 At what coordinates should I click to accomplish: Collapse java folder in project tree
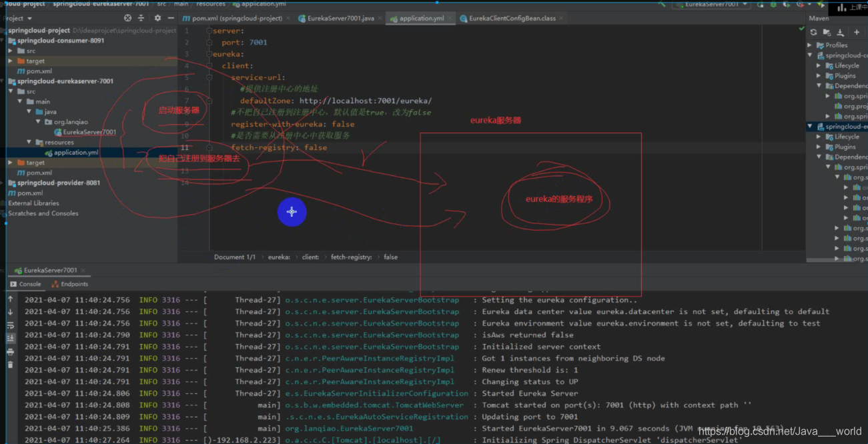tap(29, 111)
